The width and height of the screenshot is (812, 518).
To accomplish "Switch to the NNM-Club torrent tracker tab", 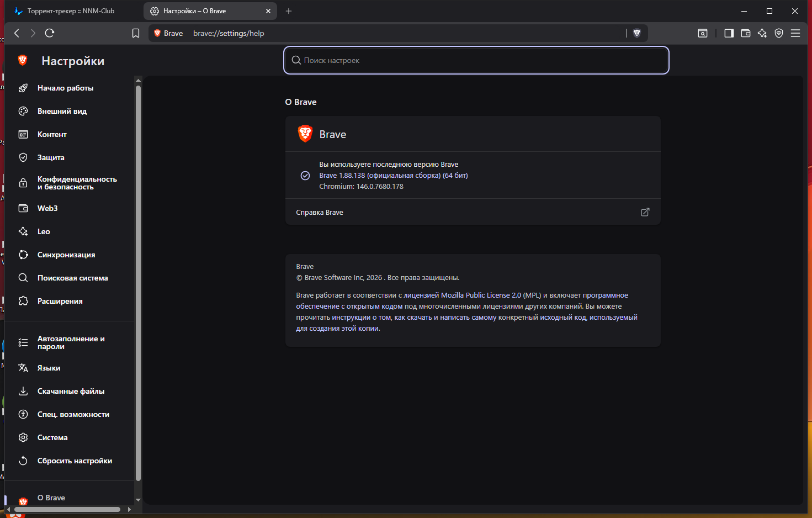I will point(71,11).
